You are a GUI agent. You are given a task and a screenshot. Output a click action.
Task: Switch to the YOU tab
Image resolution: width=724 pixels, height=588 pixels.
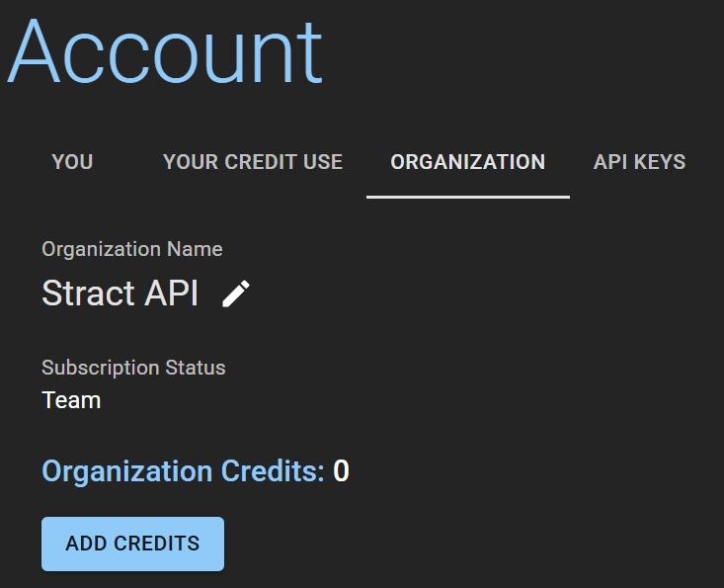tap(72, 162)
